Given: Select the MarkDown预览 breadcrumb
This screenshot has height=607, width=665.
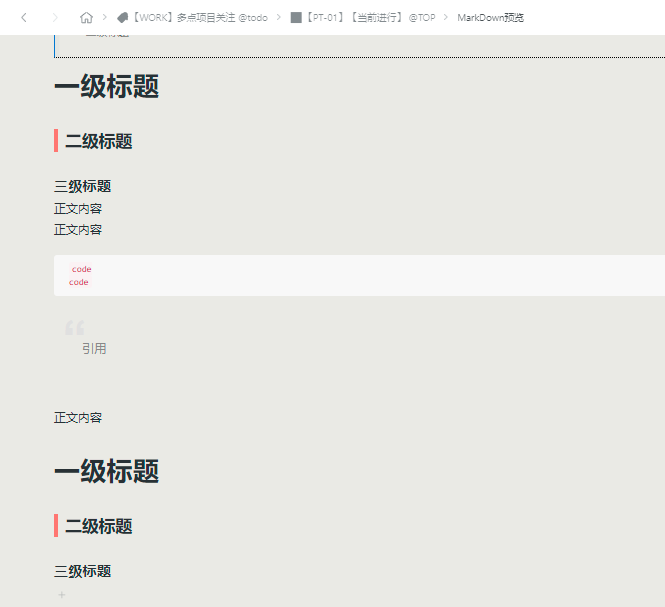Looking at the screenshot, I should point(491,17).
